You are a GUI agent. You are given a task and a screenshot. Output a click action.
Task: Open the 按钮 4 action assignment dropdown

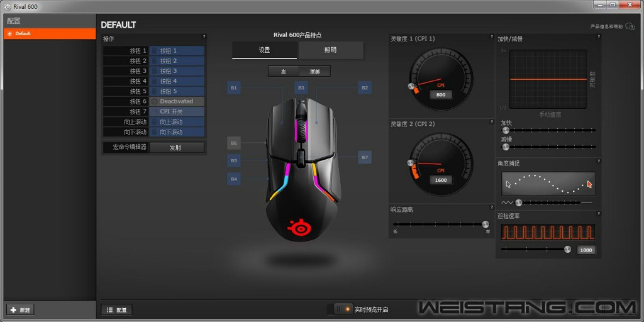[x=177, y=81]
